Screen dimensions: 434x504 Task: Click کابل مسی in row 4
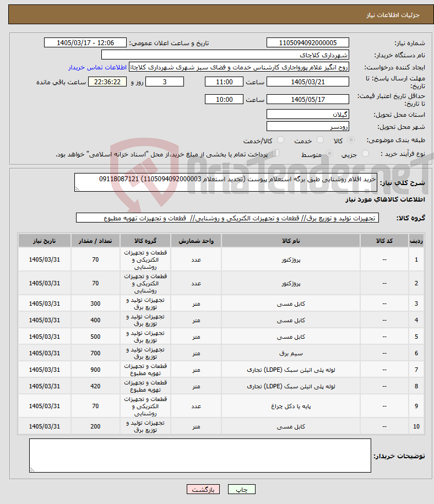coord(291,321)
